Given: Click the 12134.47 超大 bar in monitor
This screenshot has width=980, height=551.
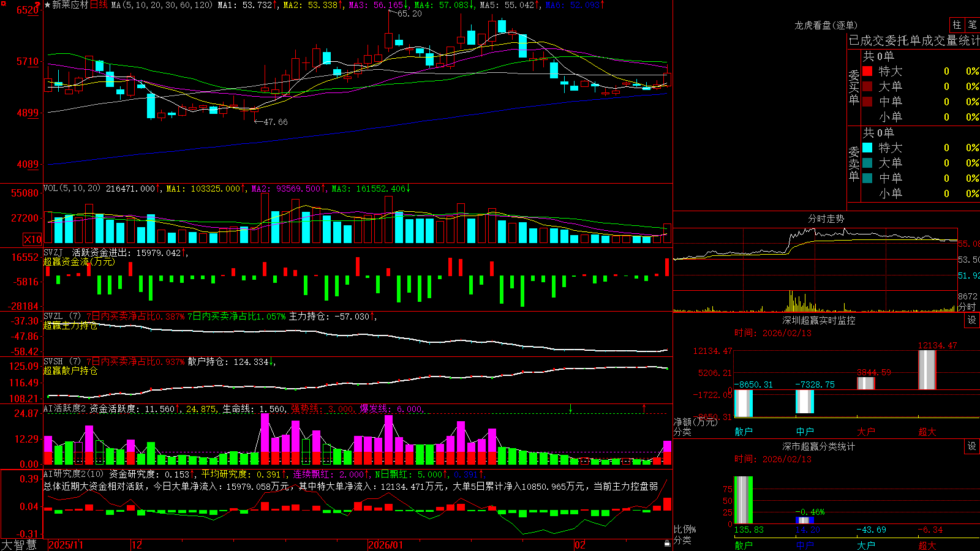Looking at the screenshot, I should tap(927, 370).
